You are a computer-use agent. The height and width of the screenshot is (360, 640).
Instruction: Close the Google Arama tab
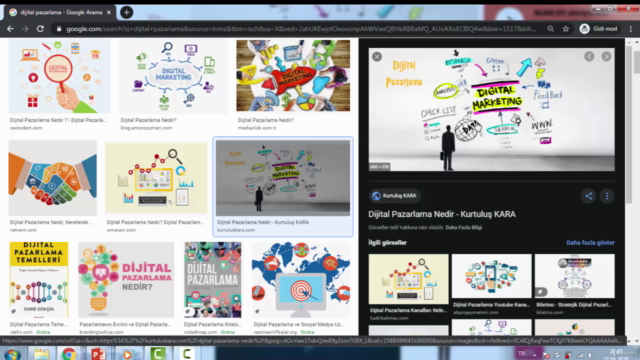pos(109,12)
